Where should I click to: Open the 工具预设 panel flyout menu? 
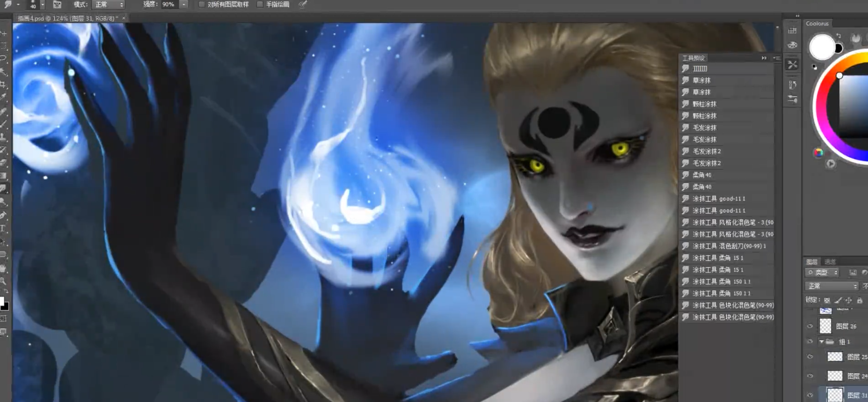777,58
